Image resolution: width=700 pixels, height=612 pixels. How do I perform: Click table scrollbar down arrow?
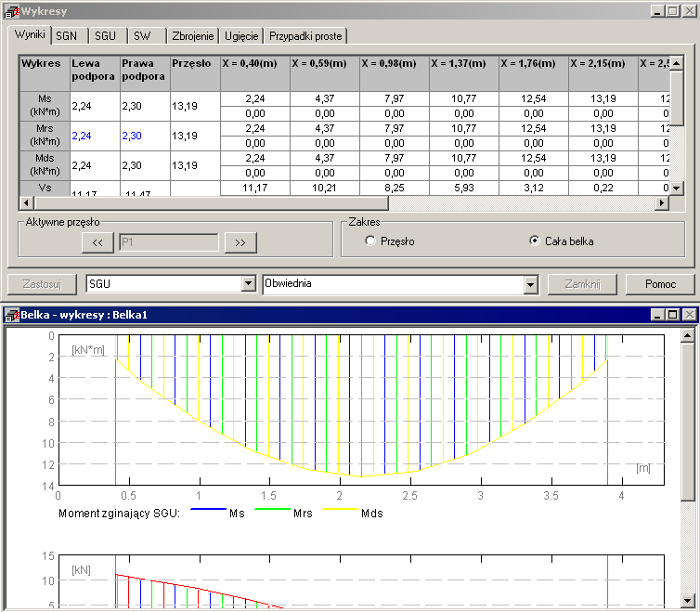point(677,189)
